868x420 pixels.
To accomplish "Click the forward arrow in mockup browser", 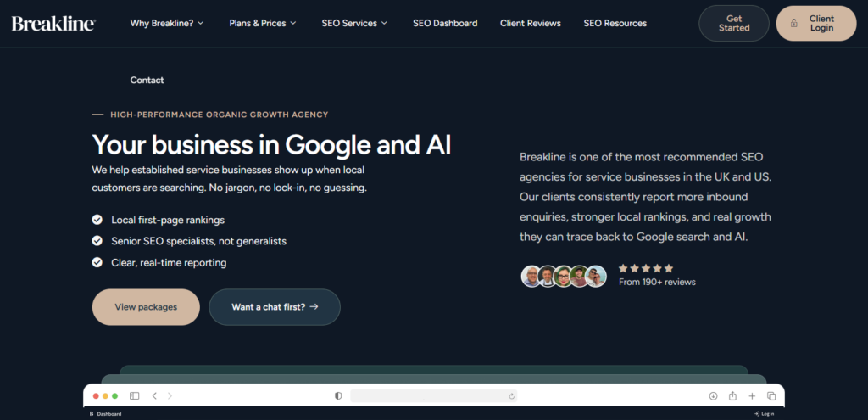I will (170, 395).
